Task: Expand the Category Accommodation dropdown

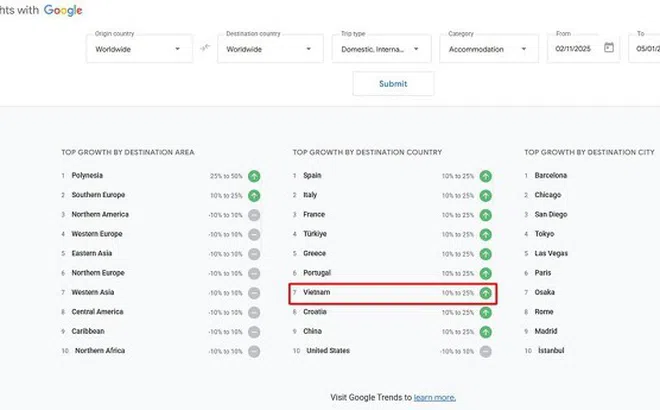Action: [491, 47]
